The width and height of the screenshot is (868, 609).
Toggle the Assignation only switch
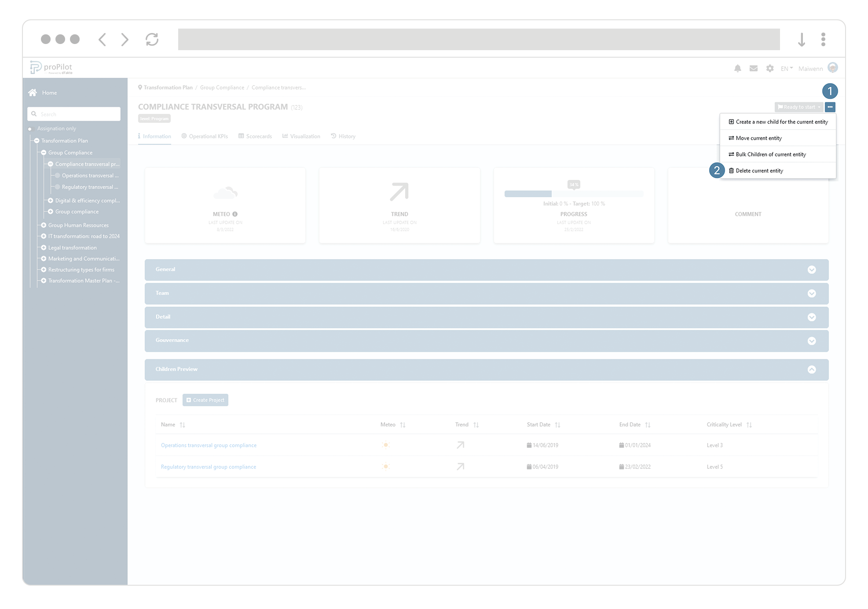point(30,128)
